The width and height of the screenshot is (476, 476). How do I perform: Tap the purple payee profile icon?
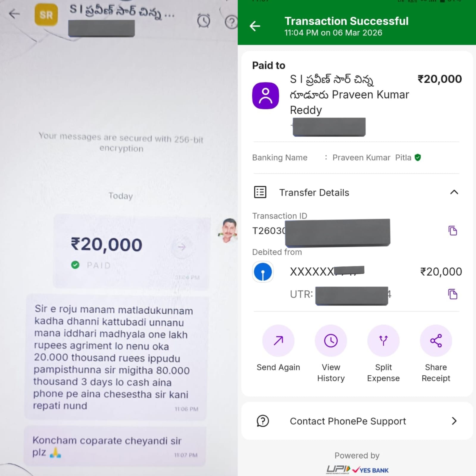(266, 96)
